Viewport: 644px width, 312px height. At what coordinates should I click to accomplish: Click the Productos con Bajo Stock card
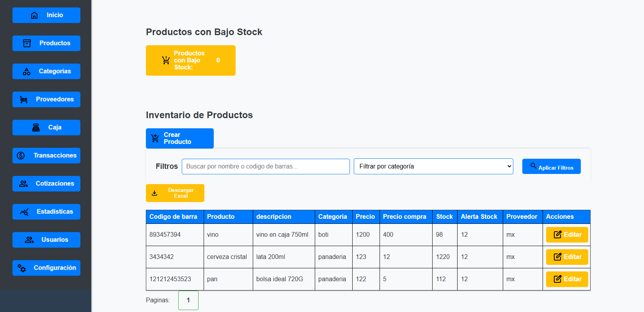click(x=191, y=60)
